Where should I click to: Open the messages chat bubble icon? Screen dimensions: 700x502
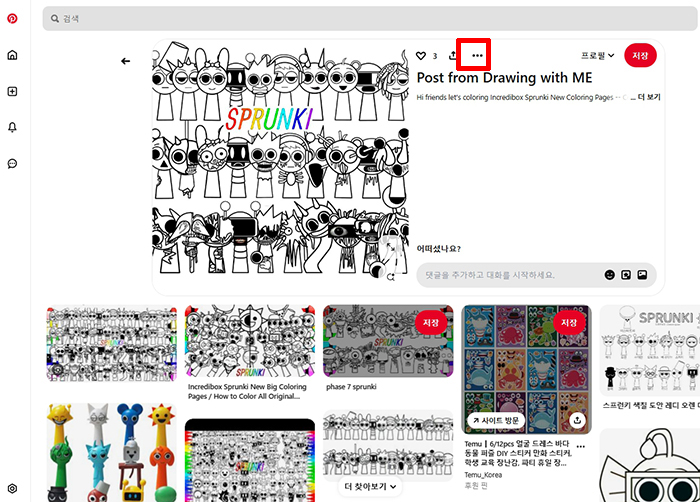(x=12, y=163)
